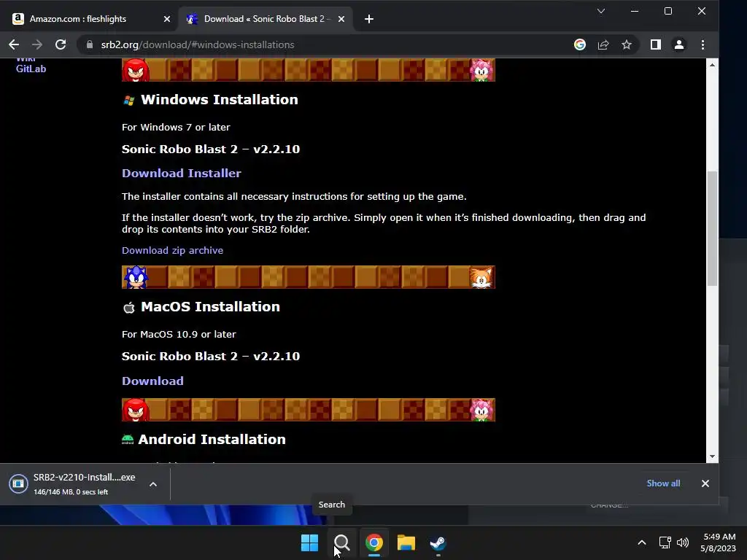Click the lock site info icon
This screenshot has width=747, height=560.
click(x=90, y=44)
